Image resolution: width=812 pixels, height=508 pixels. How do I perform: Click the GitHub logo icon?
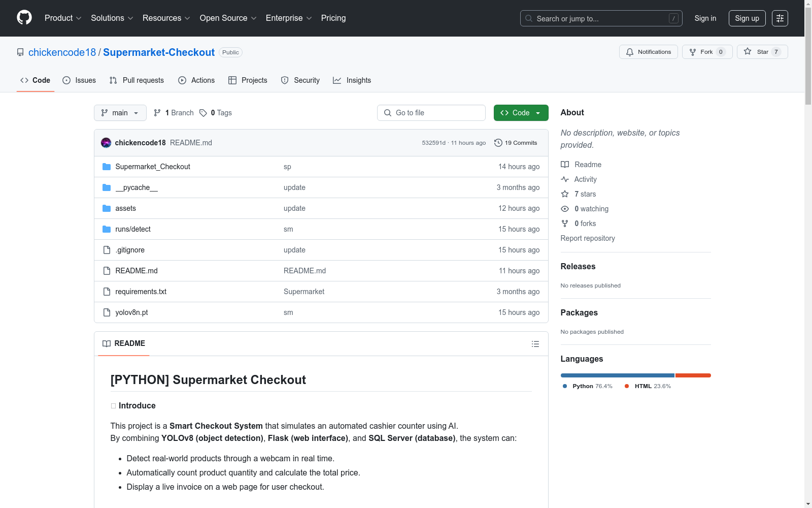(x=24, y=18)
